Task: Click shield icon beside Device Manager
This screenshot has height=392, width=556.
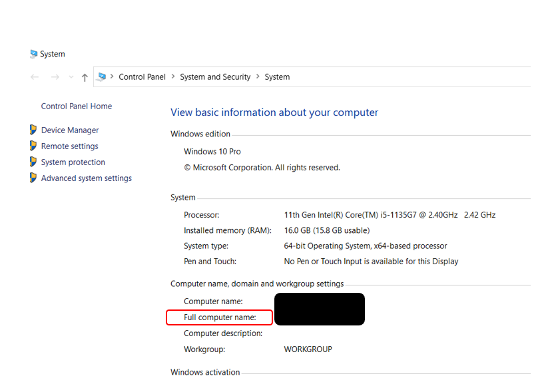Action: [33, 130]
